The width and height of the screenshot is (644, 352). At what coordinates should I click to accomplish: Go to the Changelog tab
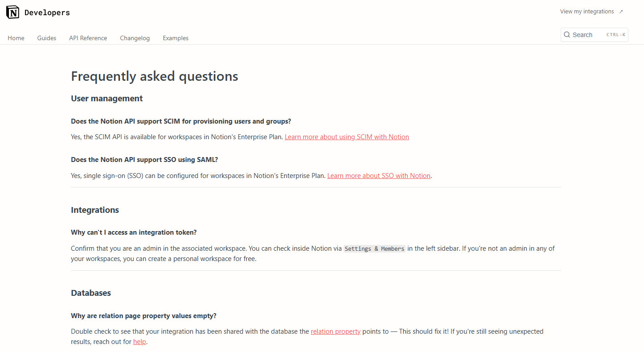point(135,38)
